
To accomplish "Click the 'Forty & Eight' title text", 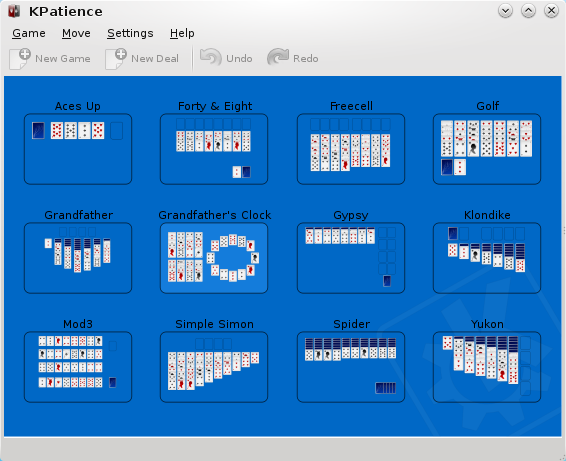I will pyautogui.click(x=215, y=106).
